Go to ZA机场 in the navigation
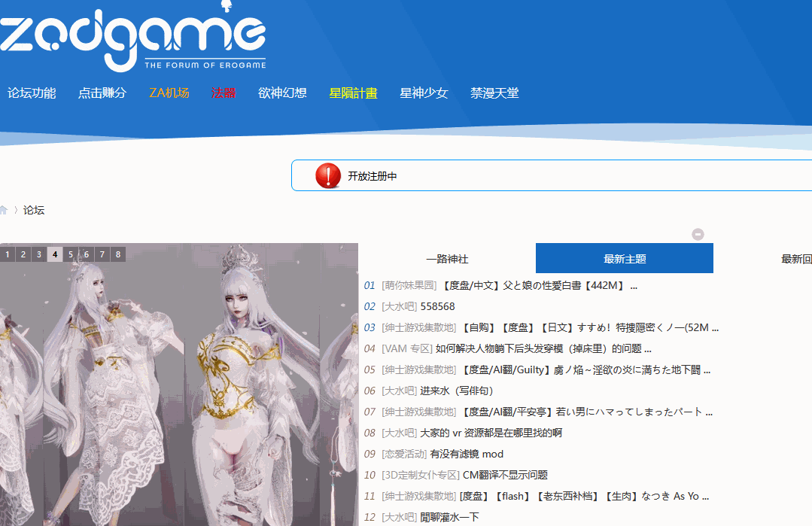This screenshot has width=812, height=526. 169,93
